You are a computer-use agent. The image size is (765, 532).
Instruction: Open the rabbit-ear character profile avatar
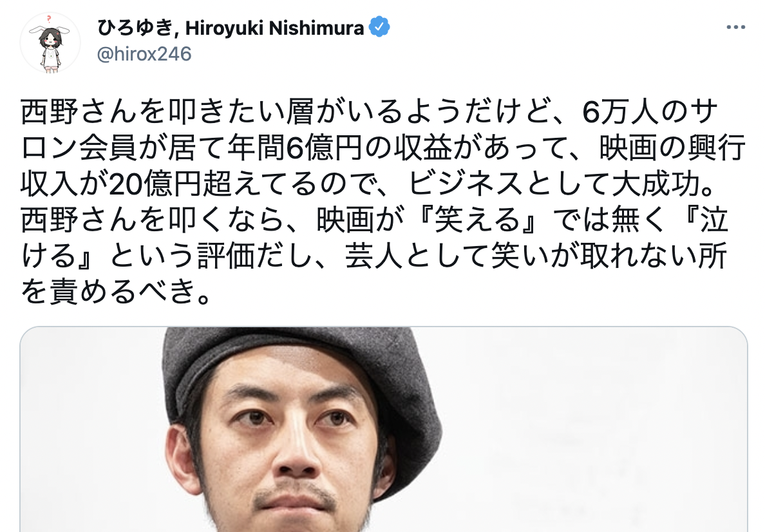click(x=50, y=43)
